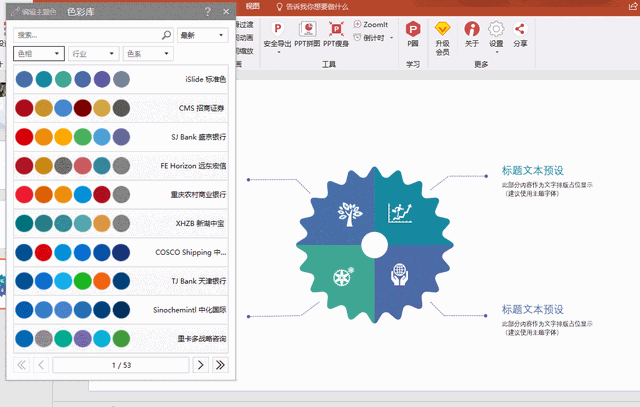The width and height of the screenshot is (640, 407).
Task: Switch to the 视图 ribbon tab
Action: 253,6
